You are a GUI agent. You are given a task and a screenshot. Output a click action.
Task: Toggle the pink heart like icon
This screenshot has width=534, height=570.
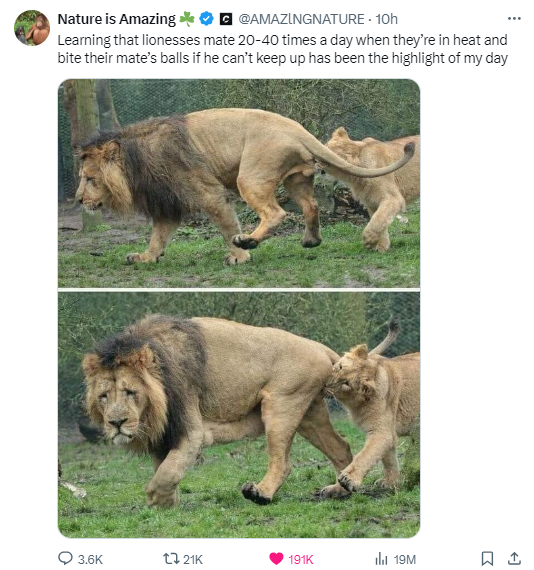point(276,558)
